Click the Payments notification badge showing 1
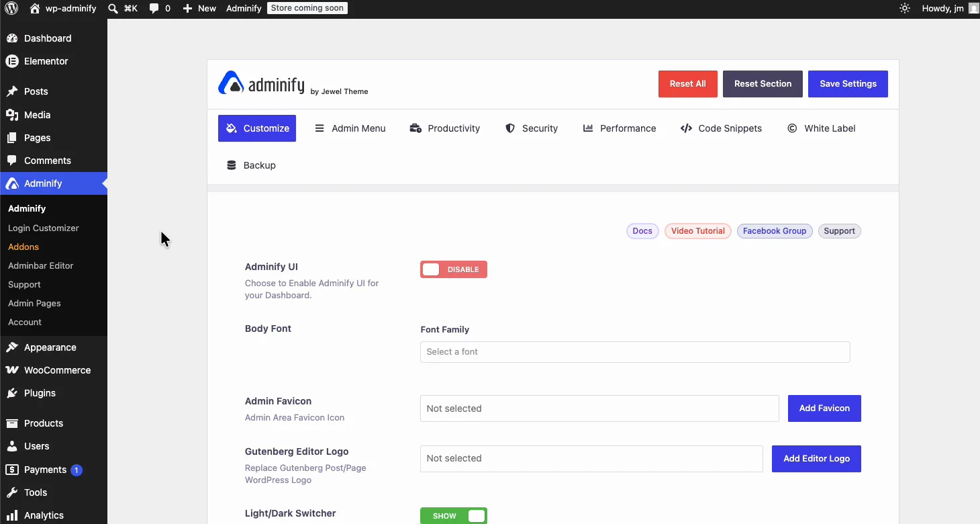The height and width of the screenshot is (524, 980). point(77,470)
